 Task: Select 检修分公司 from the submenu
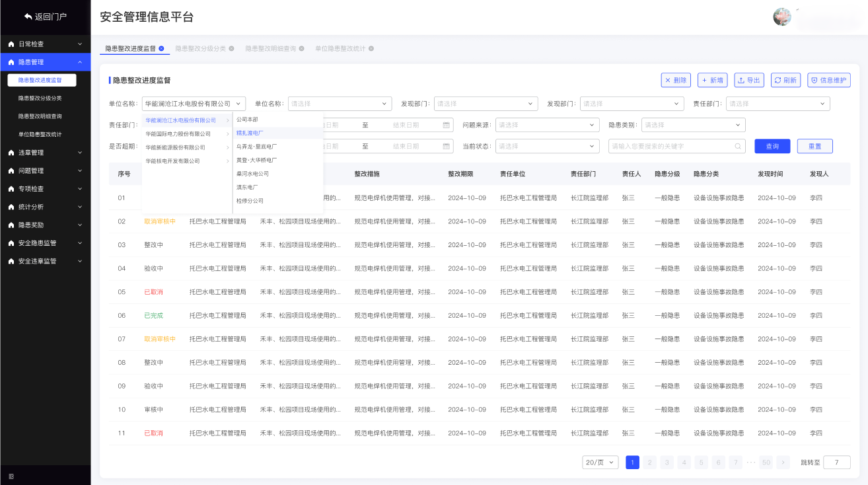click(278, 201)
